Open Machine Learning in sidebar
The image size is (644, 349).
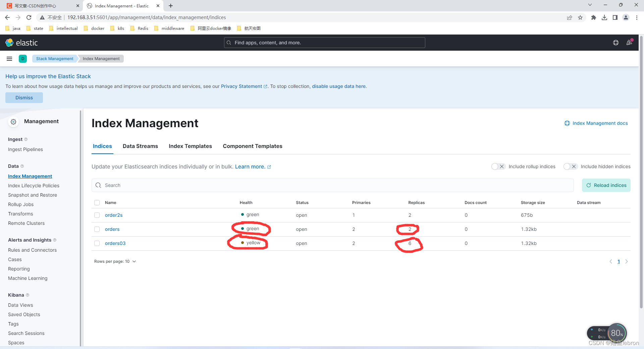click(x=28, y=278)
